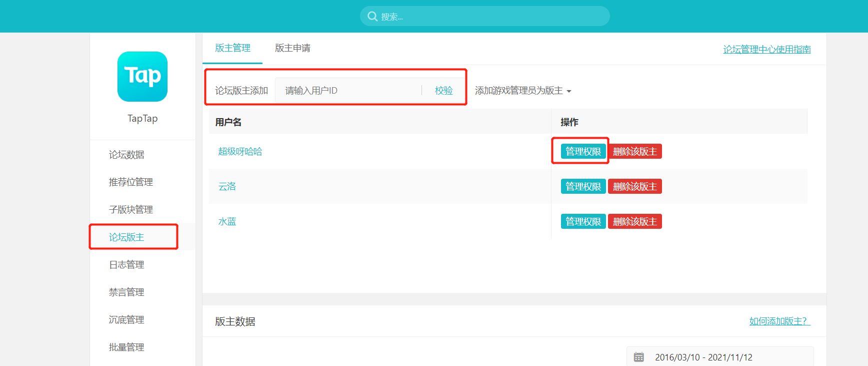Viewport: 868px width, 366px height.
Task: Switch to the 版主管理 tab
Action: (x=232, y=48)
